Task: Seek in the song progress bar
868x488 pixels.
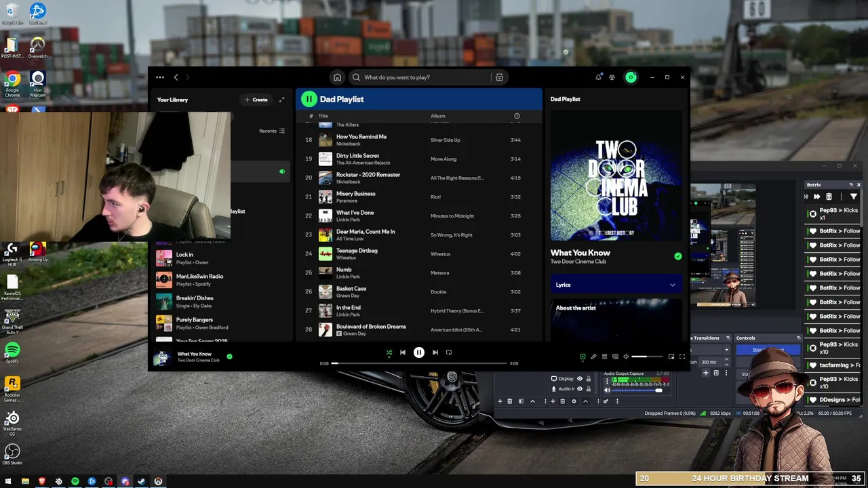Action: pyautogui.click(x=419, y=363)
